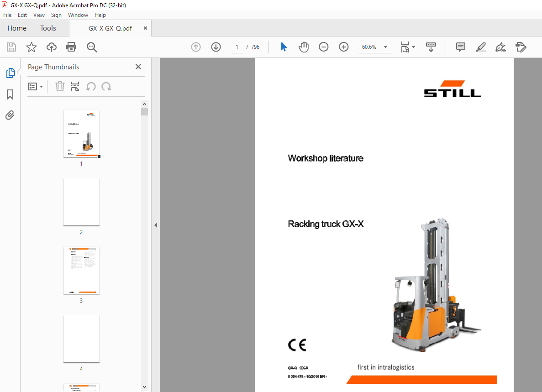Delete page with trash icon in thumbnails
This screenshot has width=542, height=392.
pos(60,86)
